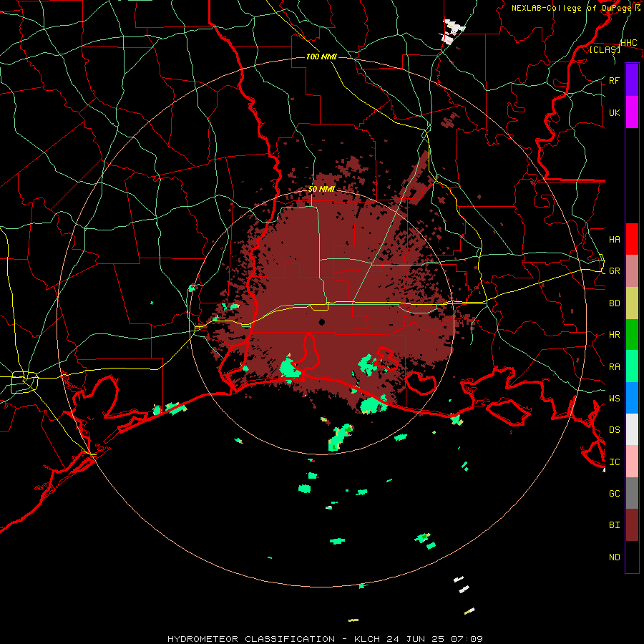The height and width of the screenshot is (644, 644).
Task: Click the blue WS wet snow swatch
Action: pyautogui.click(x=632, y=398)
